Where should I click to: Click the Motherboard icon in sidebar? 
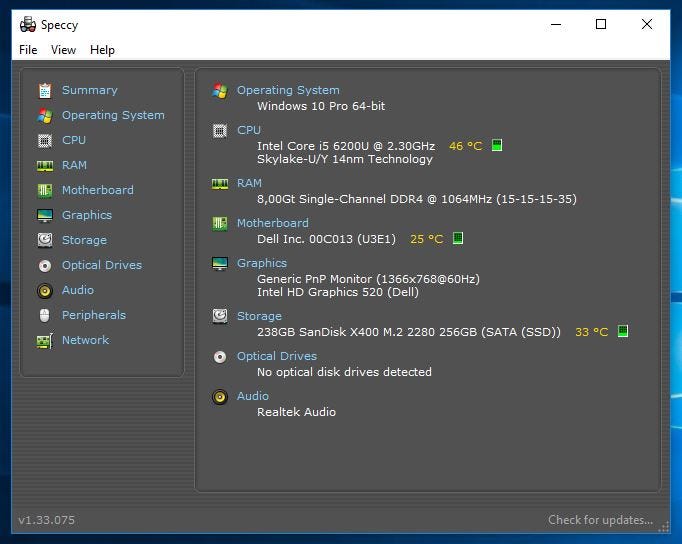45,190
